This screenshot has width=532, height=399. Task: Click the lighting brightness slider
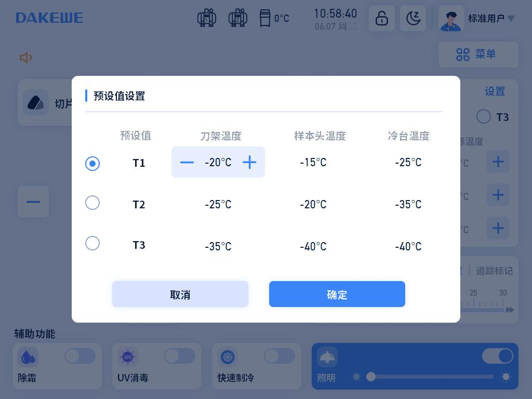[x=431, y=377]
